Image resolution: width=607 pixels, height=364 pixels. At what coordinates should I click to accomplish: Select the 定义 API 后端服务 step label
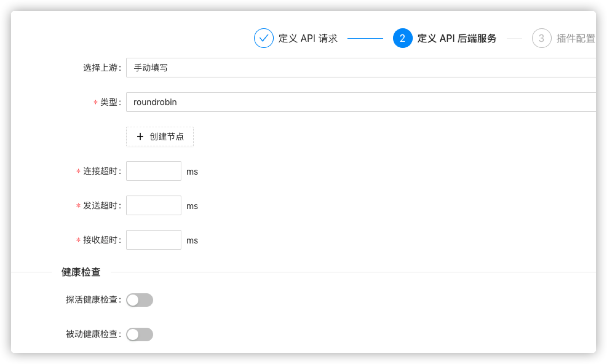(457, 38)
